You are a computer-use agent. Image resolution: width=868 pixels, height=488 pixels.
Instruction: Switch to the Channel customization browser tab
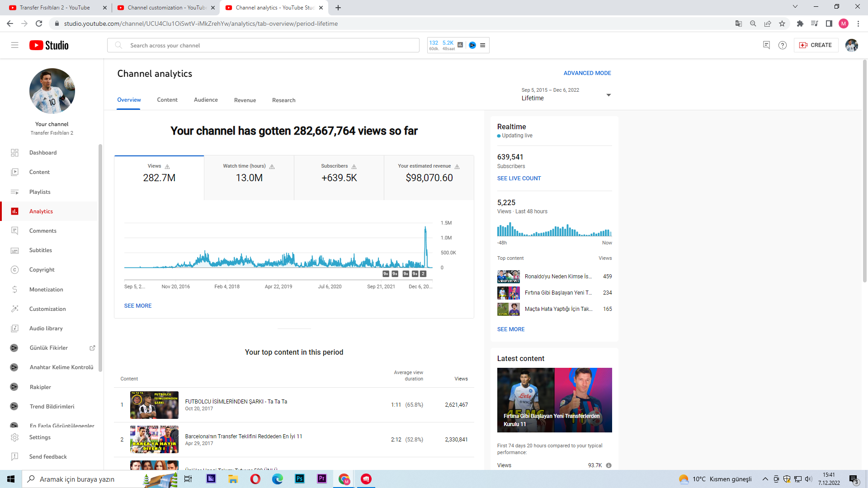[x=165, y=8]
